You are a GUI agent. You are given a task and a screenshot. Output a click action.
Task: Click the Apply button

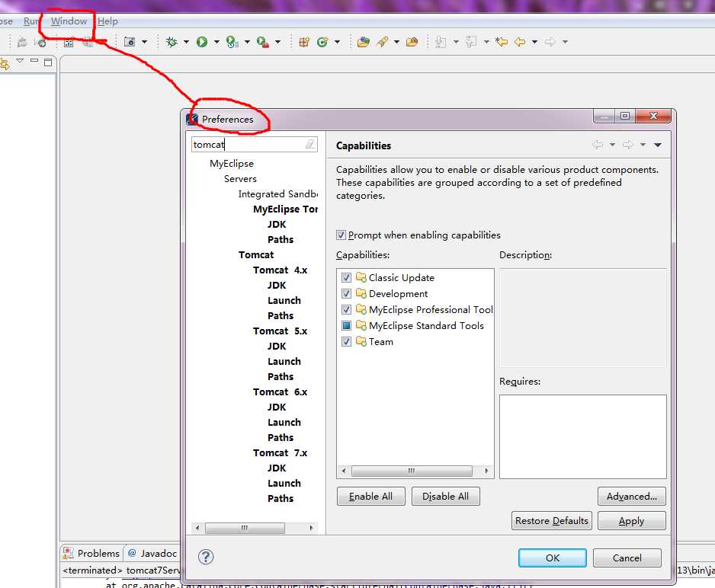[x=632, y=520]
